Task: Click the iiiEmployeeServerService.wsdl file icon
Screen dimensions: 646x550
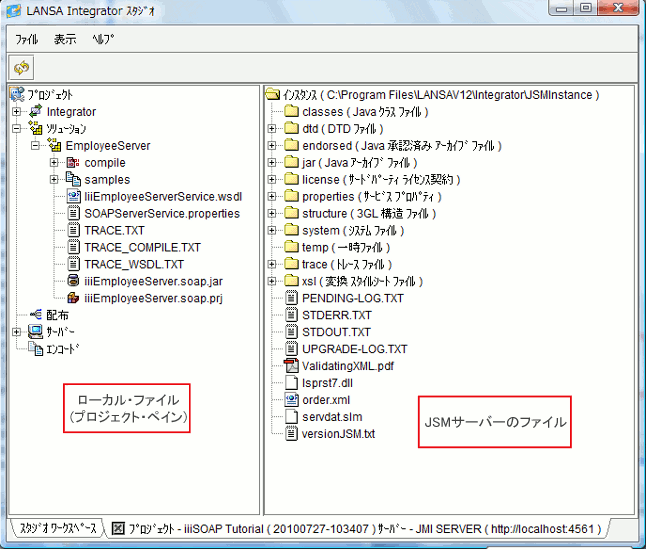Action: pos(73,196)
